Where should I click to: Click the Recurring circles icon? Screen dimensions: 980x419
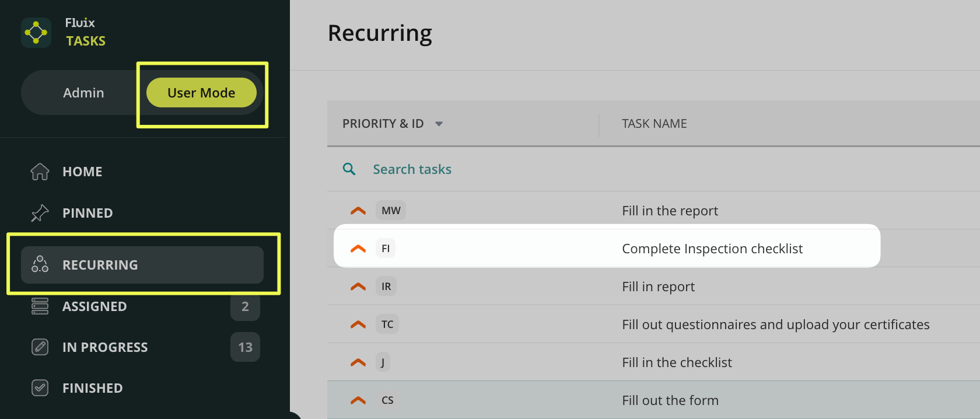pos(40,264)
